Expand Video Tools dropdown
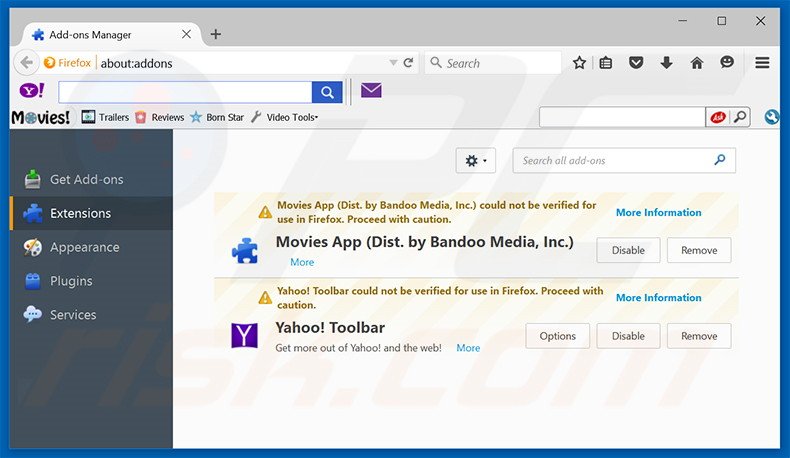 pos(285,117)
